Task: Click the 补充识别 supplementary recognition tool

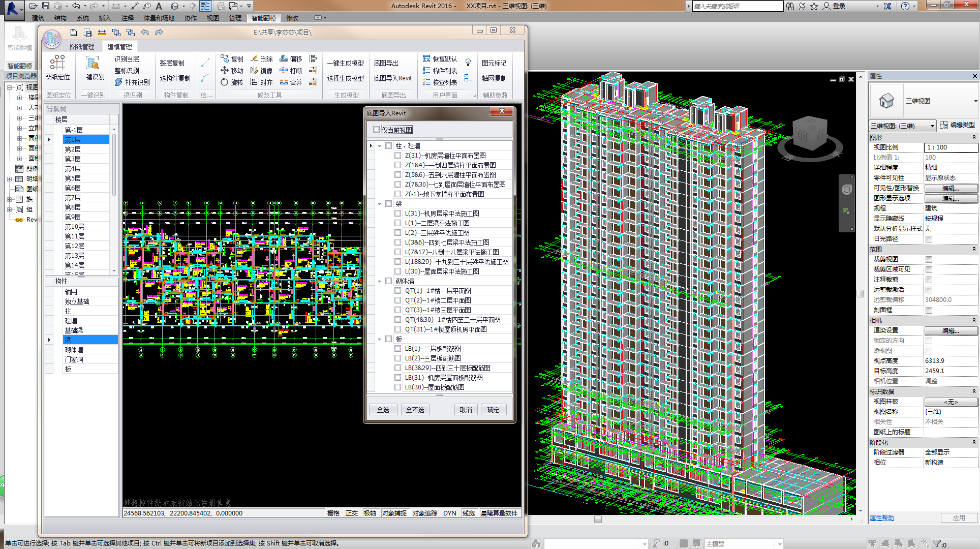Action: pos(132,82)
